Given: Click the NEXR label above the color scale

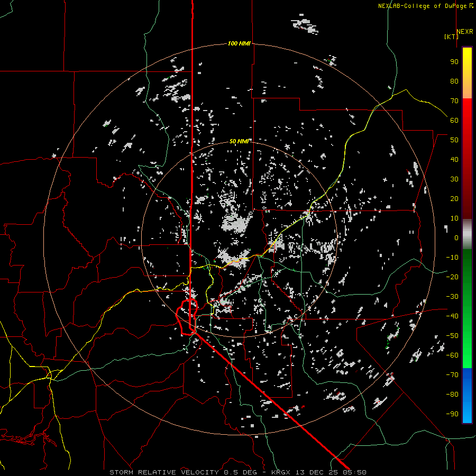Looking at the screenshot, I should pos(465,32).
